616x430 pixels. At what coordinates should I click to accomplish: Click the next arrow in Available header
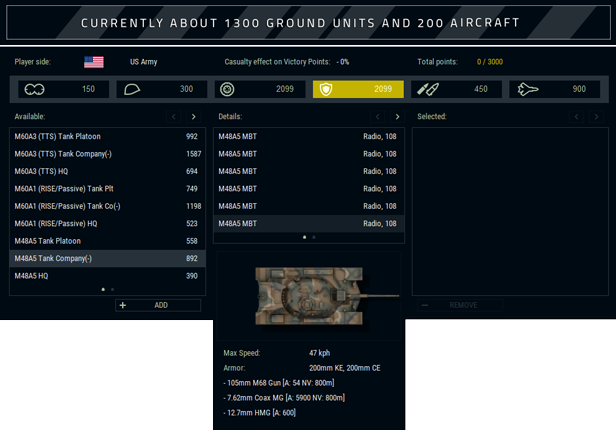click(193, 117)
